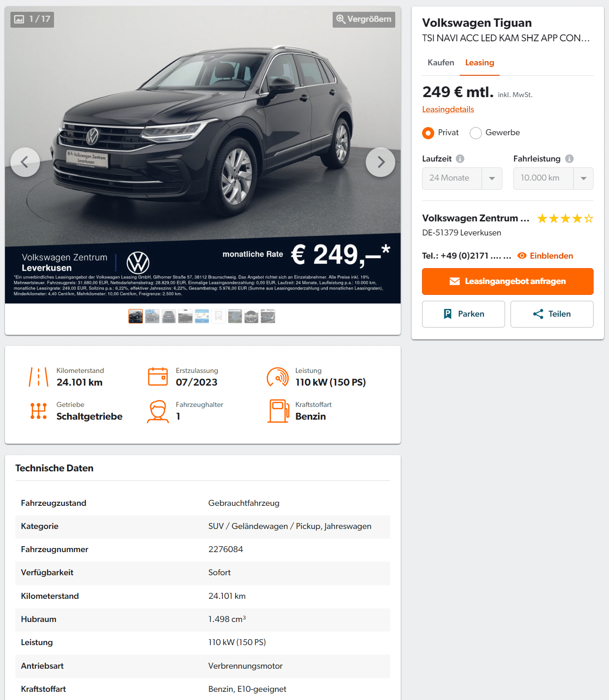Open the Leasingdetails link
The image size is (609, 700).
[448, 109]
